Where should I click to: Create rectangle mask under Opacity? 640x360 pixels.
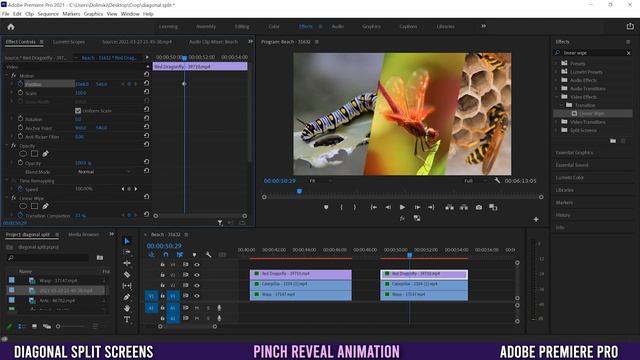point(34,154)
